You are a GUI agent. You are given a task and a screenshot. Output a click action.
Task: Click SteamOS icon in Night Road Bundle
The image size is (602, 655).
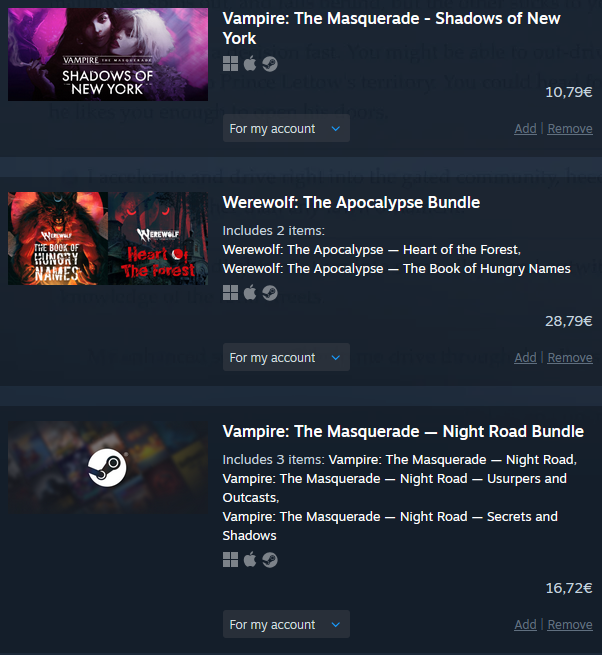[270, 560]
